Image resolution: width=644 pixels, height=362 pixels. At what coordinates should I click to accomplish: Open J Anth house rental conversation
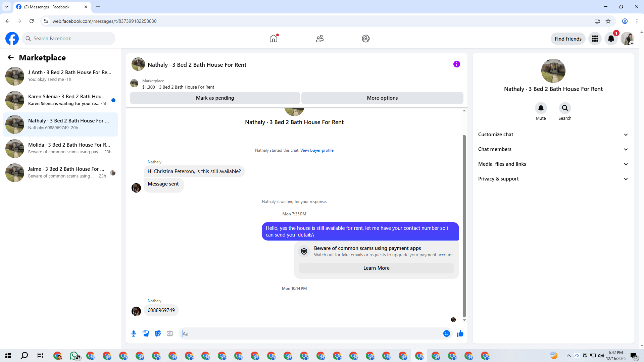[x=60, y=76]
